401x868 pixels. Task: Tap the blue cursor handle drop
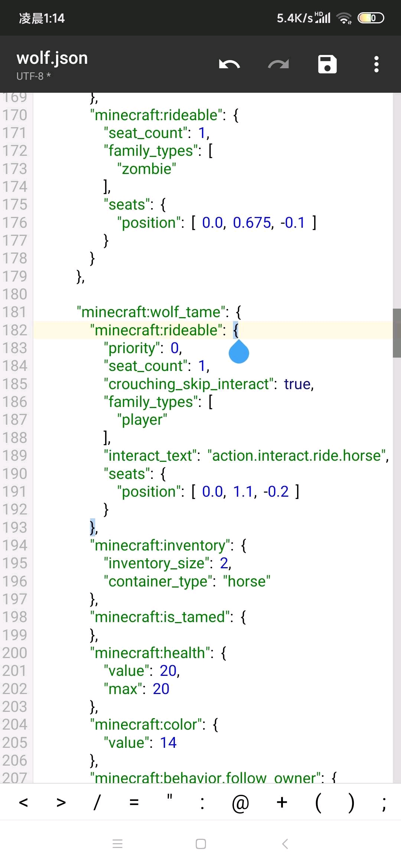coord(239,351)
